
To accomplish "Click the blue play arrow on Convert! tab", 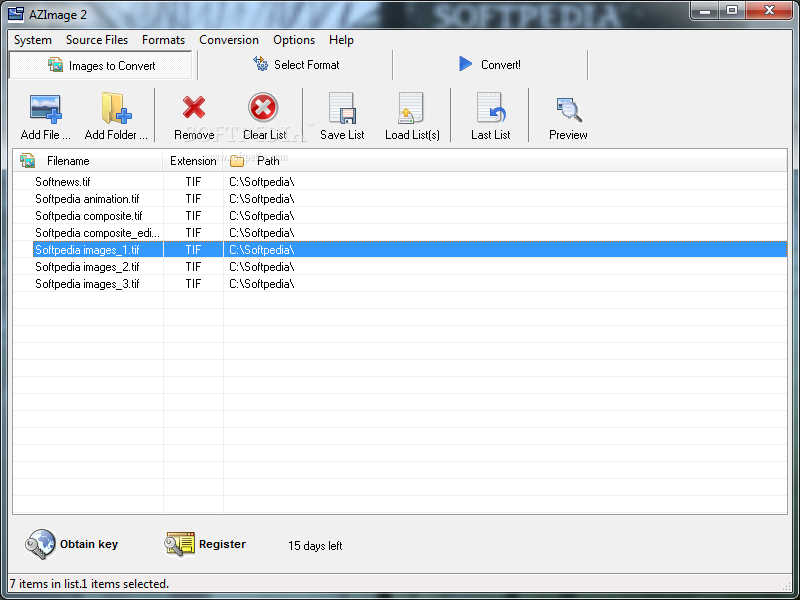I will [x=465, y=64].
